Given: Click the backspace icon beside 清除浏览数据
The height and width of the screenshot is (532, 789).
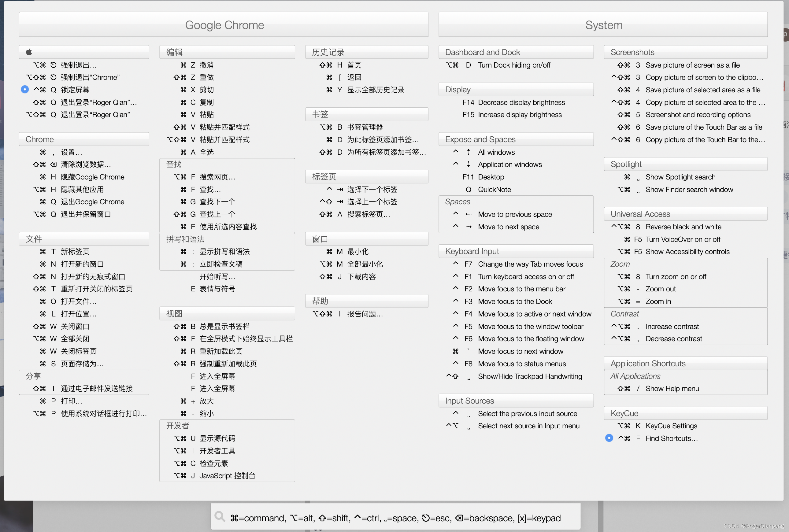Looking at the screenshot, I should pyautogui.click(x=53, y=164).
